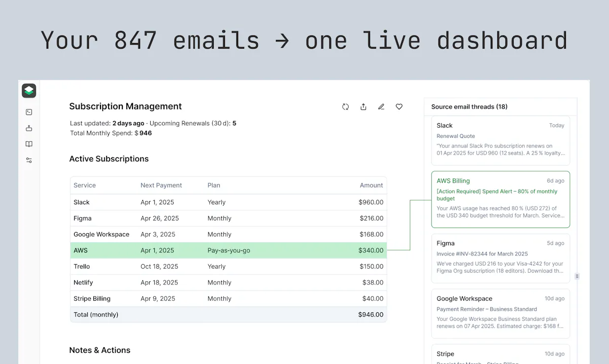
Task: Open the Figma Invoice #INV-82344 thread
Action: point(500,258)
